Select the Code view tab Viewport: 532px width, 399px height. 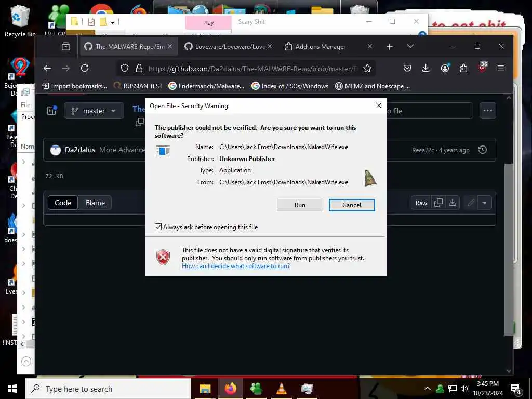point(63,203)
